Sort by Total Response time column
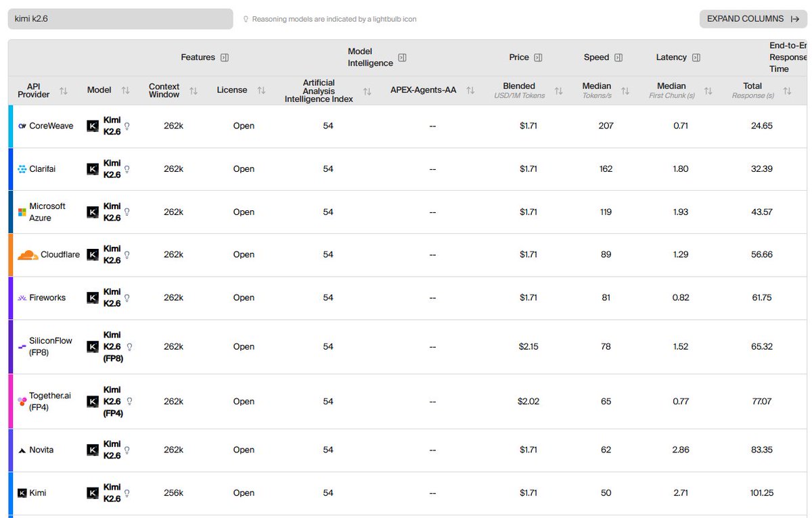The width and height of the screenshot is (812, 518). coord(787,91)
